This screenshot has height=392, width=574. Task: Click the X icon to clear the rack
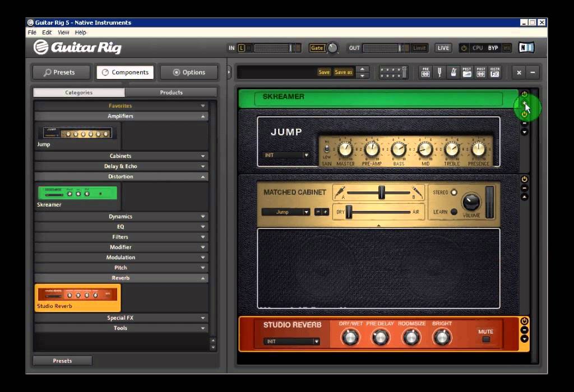click(519, 72)
